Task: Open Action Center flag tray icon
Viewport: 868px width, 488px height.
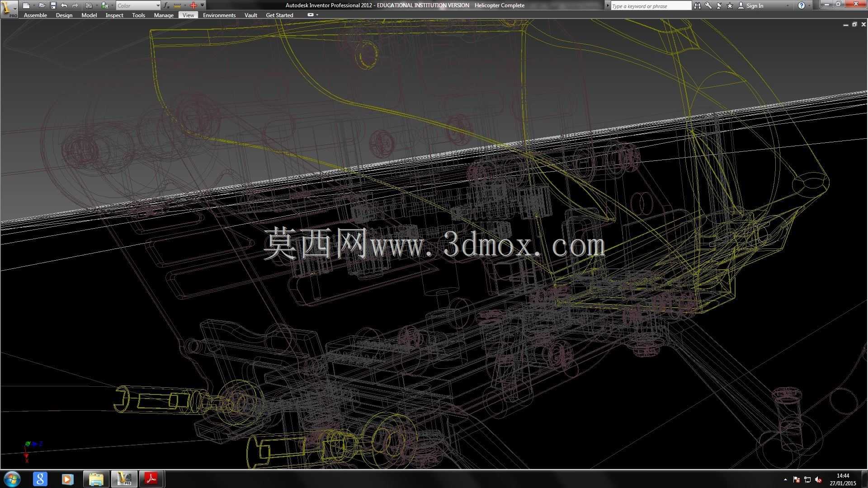Action: 797,479
